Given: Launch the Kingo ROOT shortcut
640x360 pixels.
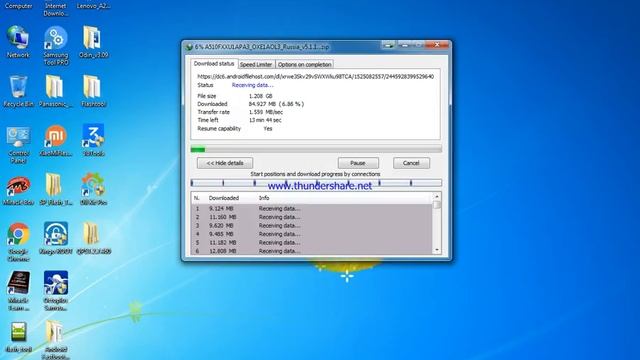Looking at the screenshot, I should click(x=56, y=238).
